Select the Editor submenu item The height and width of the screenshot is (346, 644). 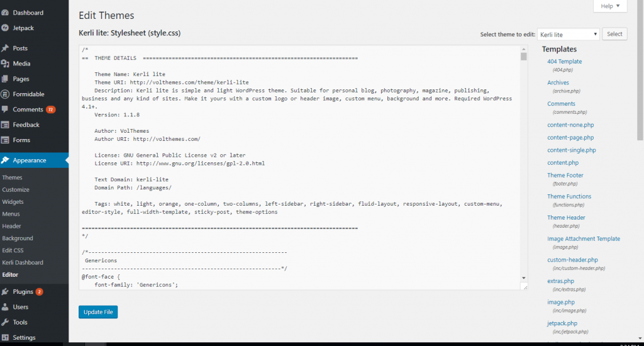point(10,274)
